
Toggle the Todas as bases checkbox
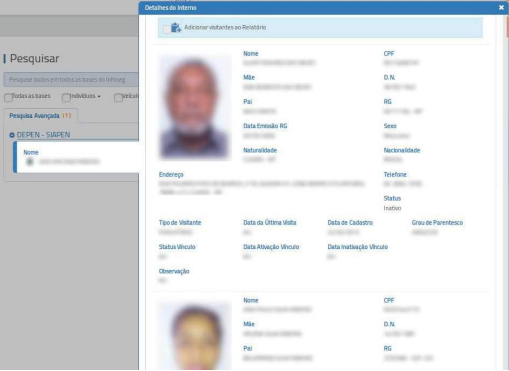pos(8,97)
